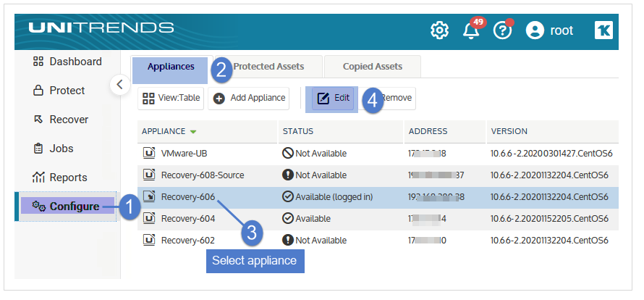Click the Reports chart icon

coord(38,178)
